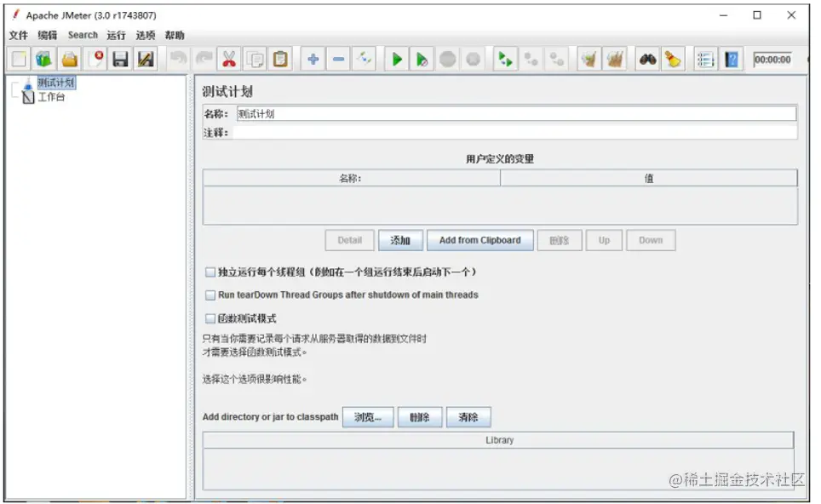Click Add from Clipboard button
Screen dimensions: 821x504
480,240
